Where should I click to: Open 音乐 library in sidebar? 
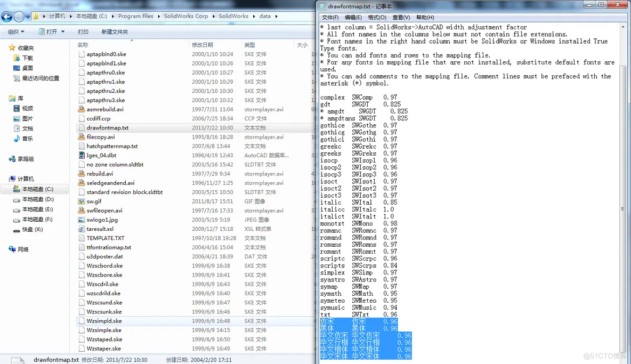[27, 139]
